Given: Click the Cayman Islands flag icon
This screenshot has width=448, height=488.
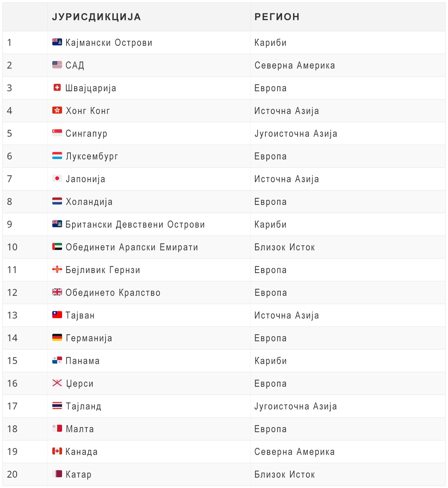Looking at the screenshot, I should [57, 42].
